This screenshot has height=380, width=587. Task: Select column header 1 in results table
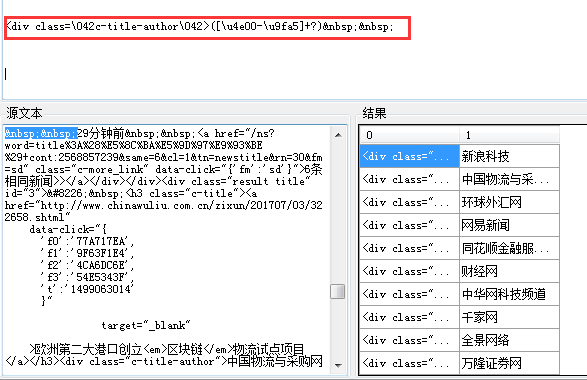510,135
